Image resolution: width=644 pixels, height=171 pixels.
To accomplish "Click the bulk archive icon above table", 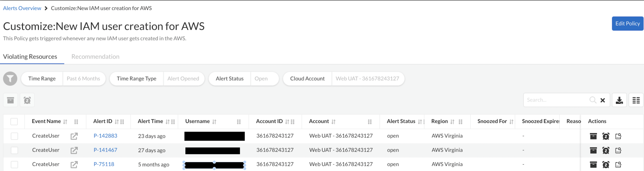I will (10, 100).
